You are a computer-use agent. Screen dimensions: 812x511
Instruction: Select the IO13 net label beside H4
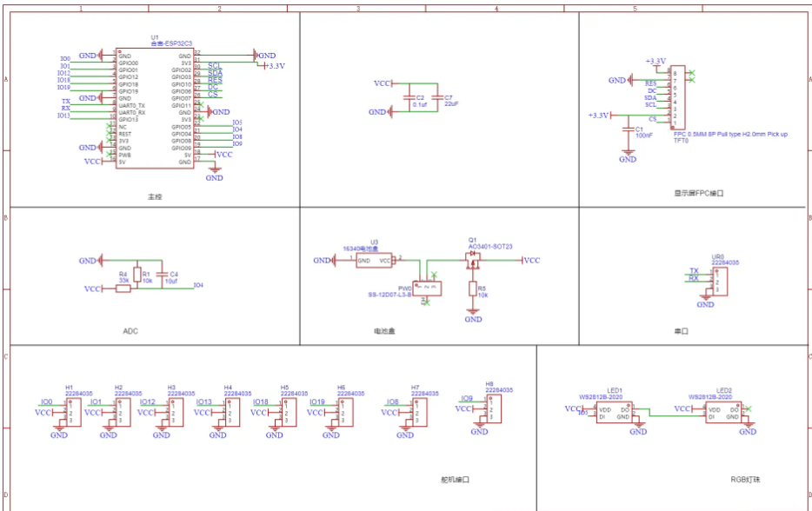click(203, 402)
